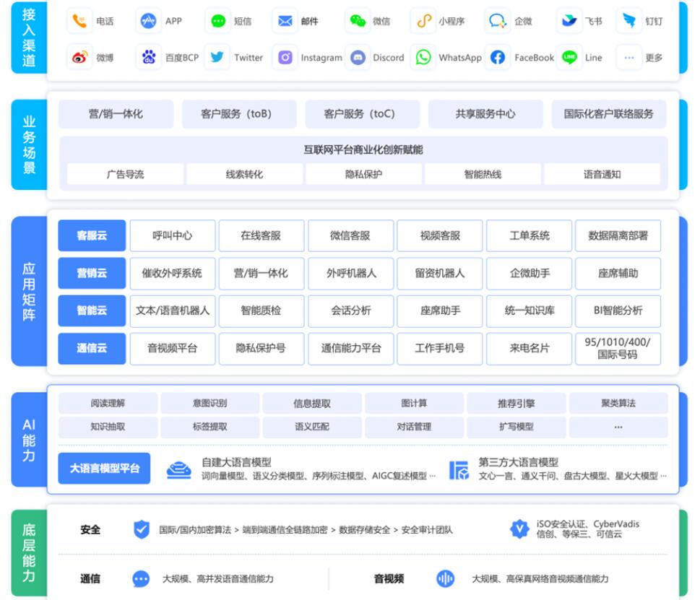This screenshot has height=600, width=700.
Task: Click the 广告导流 box
Action: (x=126, y=174)
